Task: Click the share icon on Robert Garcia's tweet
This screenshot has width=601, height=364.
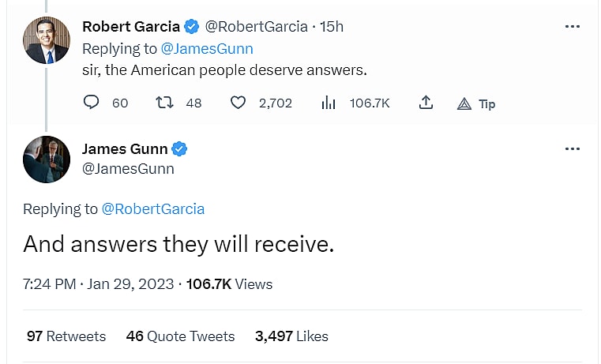Action: [426, 103]
